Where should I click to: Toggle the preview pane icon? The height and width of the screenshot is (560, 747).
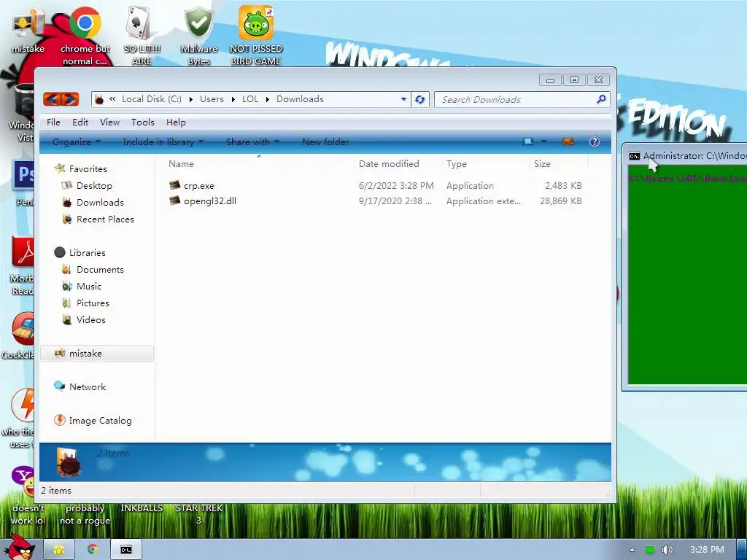pyautogui.click(x=568, y=141)
